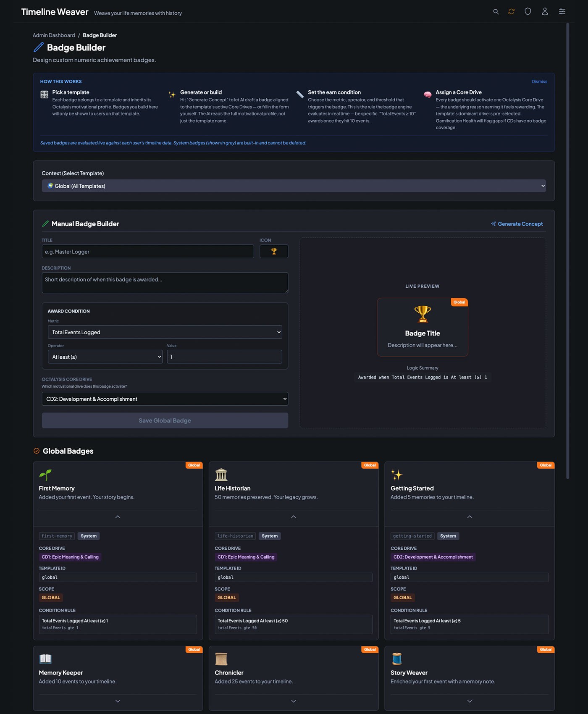Open the shield admin icon
This screenshot has width=588, height=714.
click(528, 12)
